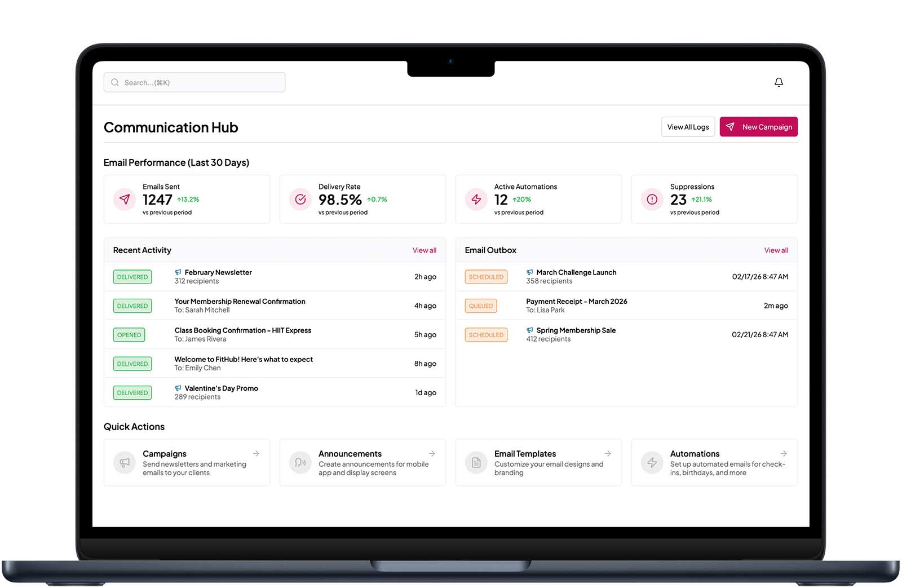Click the DELIVERED status badge on Valentine's Day Promo
902x588 pixels.
coord(132,392)
